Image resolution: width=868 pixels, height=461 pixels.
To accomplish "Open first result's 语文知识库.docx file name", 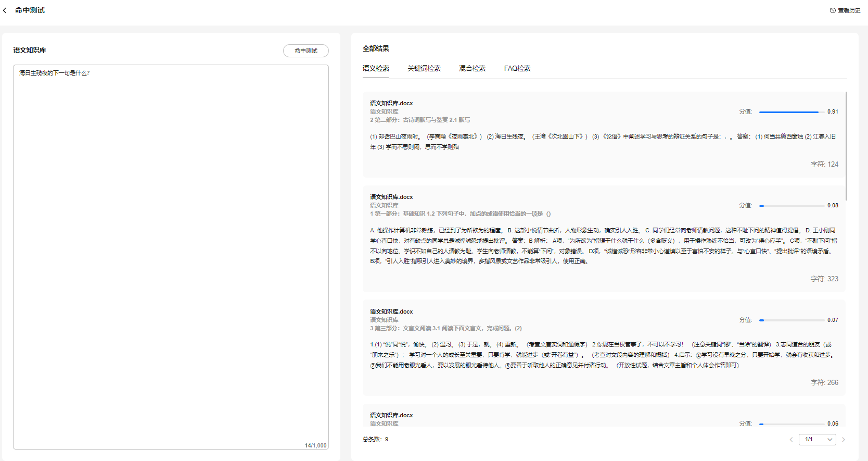I will pos(391,103).
